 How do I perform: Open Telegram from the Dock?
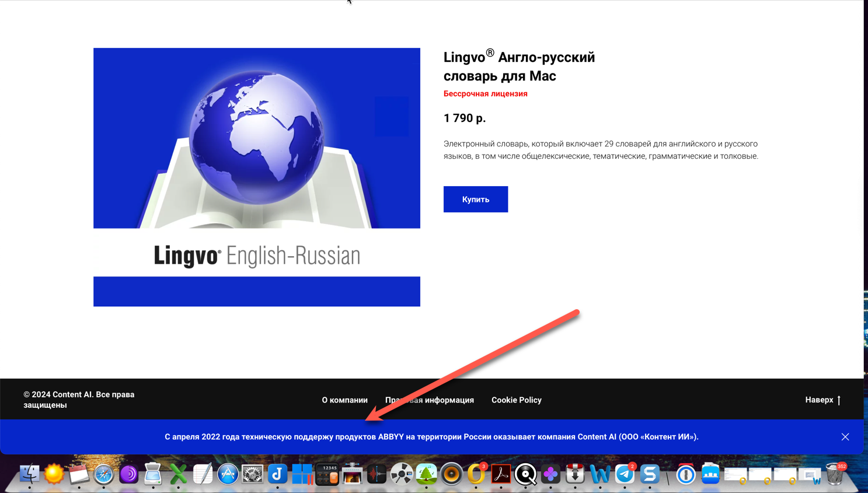[x=625, y=474]
